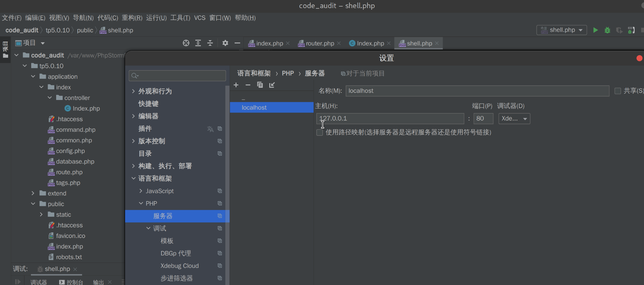Screen dimensions: 644x285
Task: Select 模板 under 调试 settings
Action: [167, 241]
